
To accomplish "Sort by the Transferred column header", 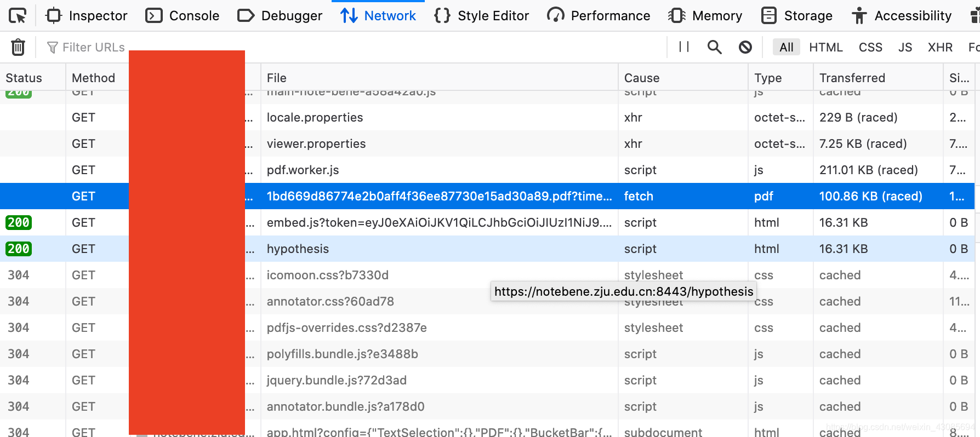I will pyautogui.click(x=878, y=78).
